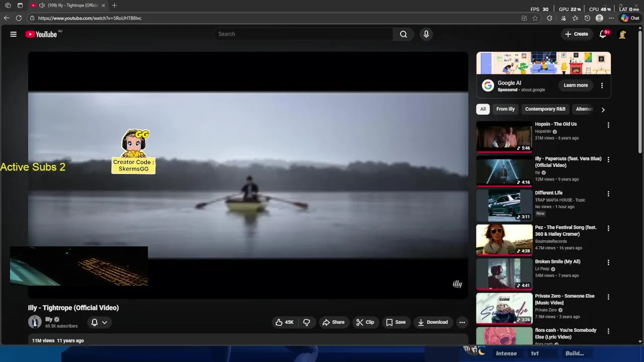Click the page scrollbar down arrow
The height and width of the screenshot is (362, 644).
point(640,342)
